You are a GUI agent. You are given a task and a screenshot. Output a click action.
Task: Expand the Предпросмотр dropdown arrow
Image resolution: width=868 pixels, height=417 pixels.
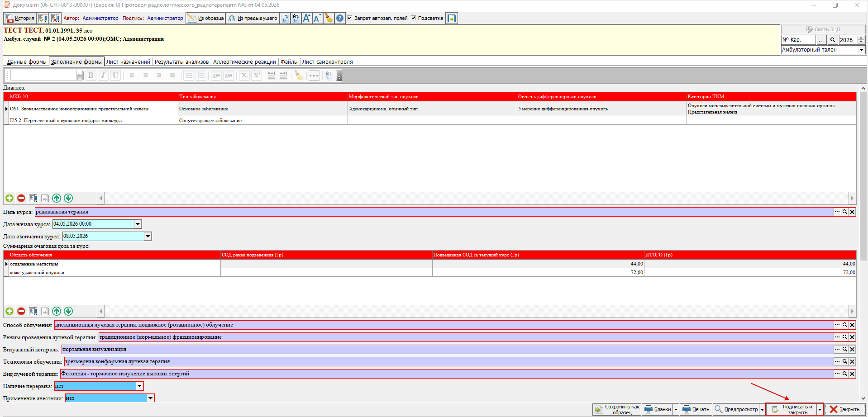pyautogui.click(x=762, y=409)
